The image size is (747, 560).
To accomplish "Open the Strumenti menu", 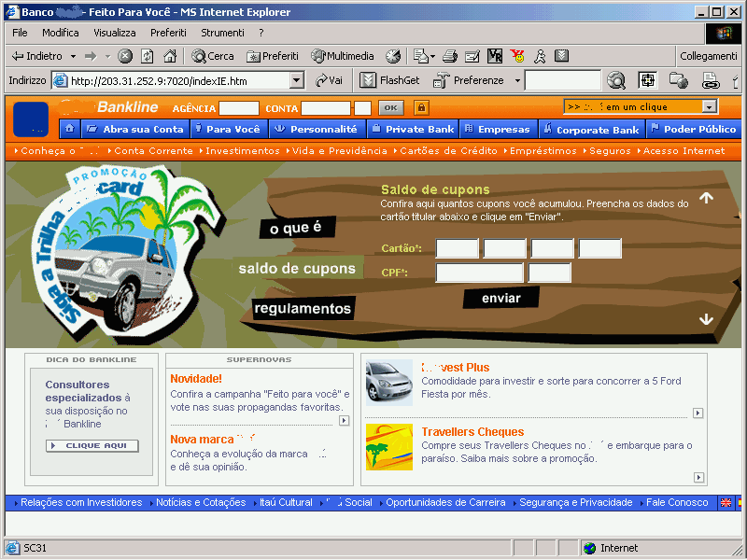I will coord(222,33).
